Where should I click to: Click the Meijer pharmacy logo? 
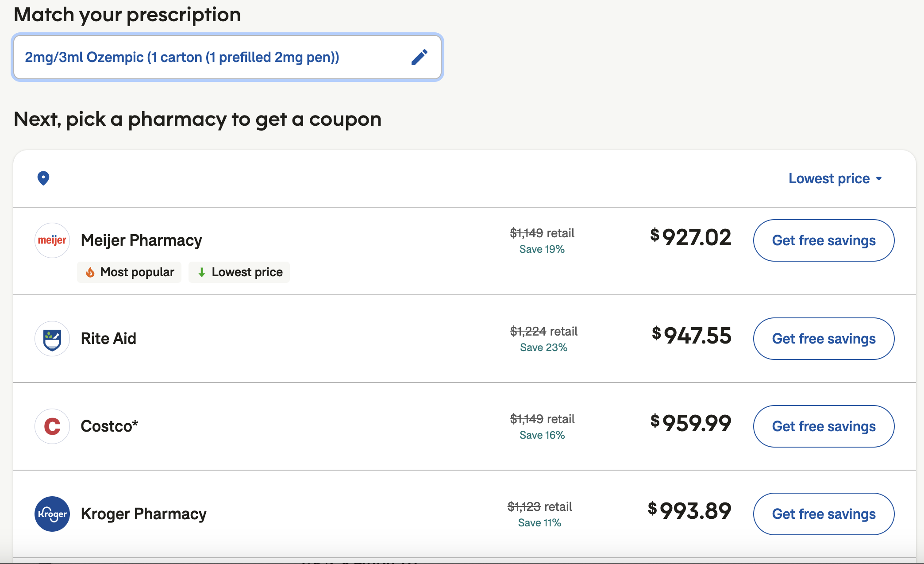52,240
